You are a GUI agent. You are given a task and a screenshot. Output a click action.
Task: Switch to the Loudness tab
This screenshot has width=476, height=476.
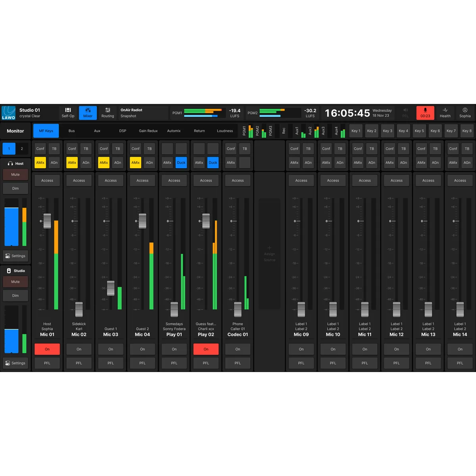[x=225, y=131]
